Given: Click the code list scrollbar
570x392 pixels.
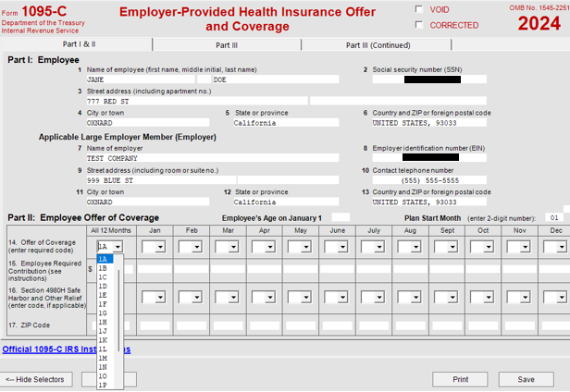Looking at the screenshot, I should [118, 311].
